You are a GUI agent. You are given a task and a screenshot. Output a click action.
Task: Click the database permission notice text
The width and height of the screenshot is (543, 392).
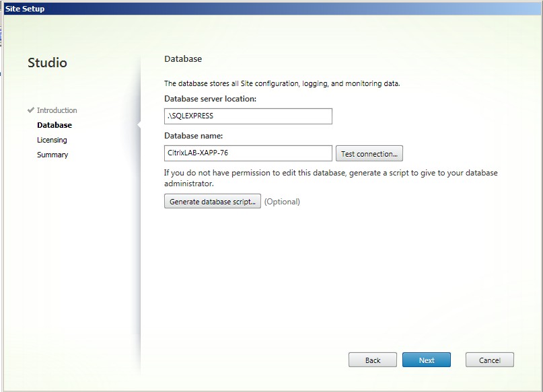(330, 178)
